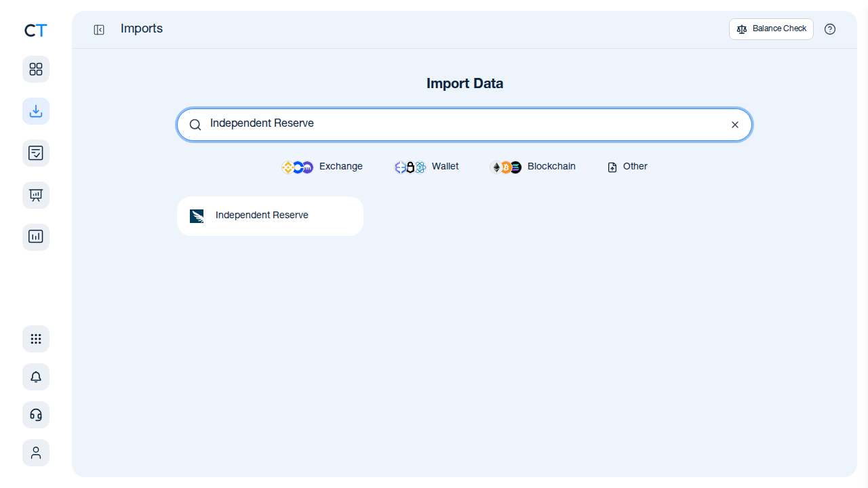Open the help question mark icon

pyautogui.click(x=830, y=29)
